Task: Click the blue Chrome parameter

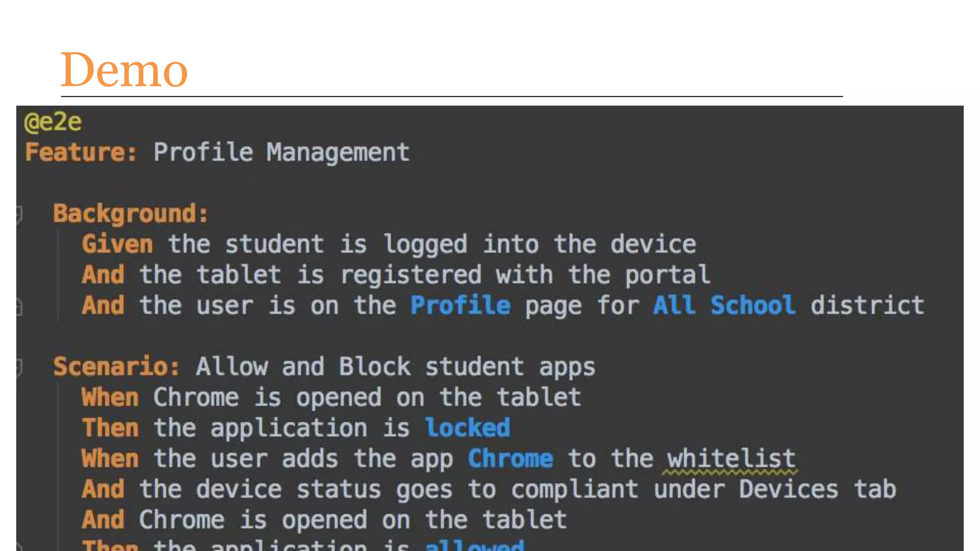Action: coord(511,458)
